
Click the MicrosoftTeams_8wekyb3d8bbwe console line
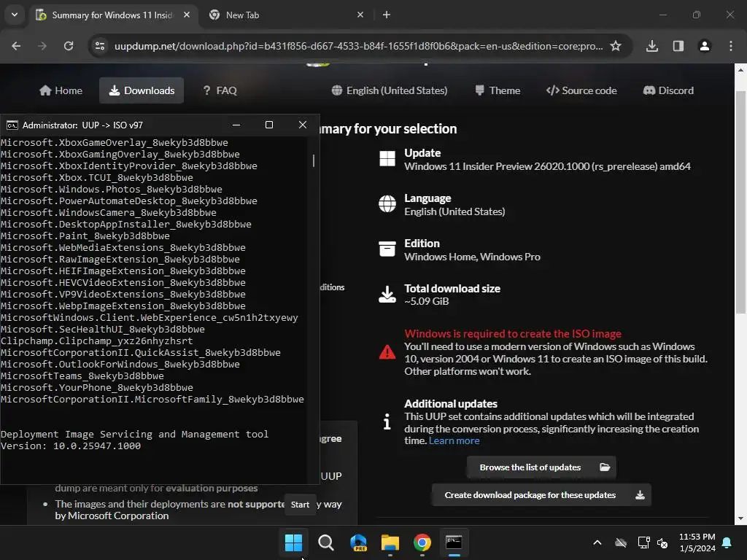click(82, 376)
